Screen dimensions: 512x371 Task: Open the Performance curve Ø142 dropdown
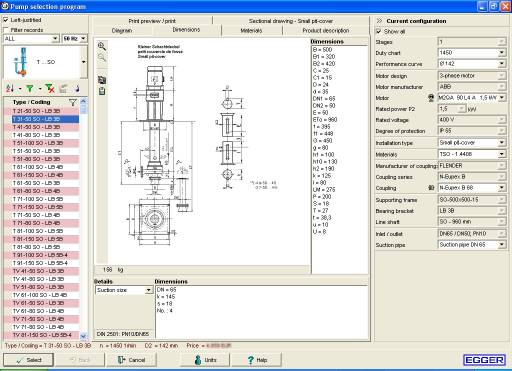(502, 64)
